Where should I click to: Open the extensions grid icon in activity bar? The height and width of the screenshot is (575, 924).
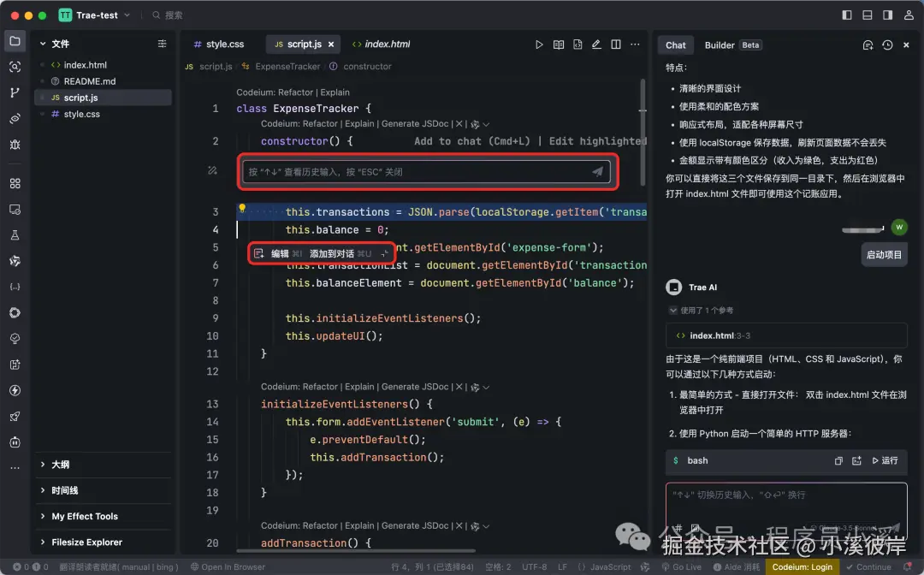tap(15, 183)
